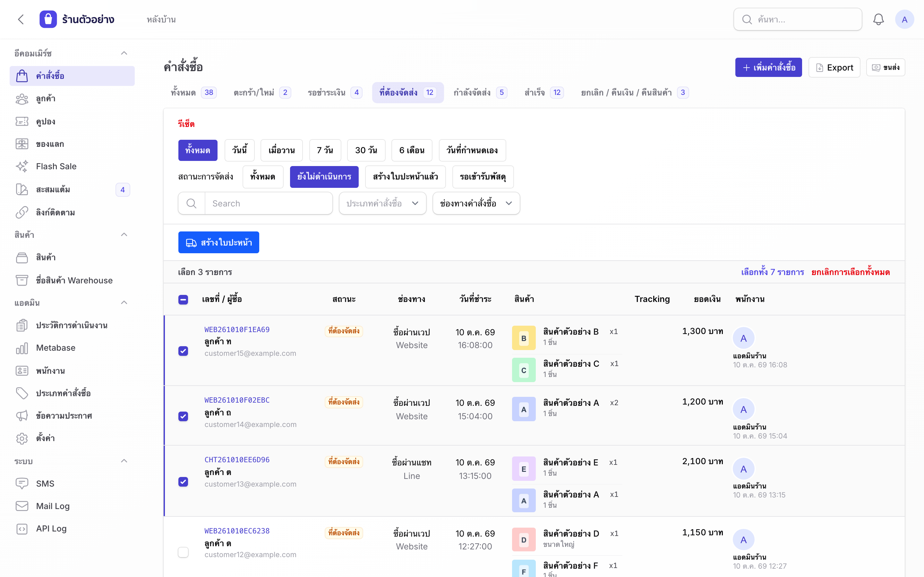Check order WEB261010EC6238 checkbox
This screenshot has width=924, height=577.
coord(183,552)
